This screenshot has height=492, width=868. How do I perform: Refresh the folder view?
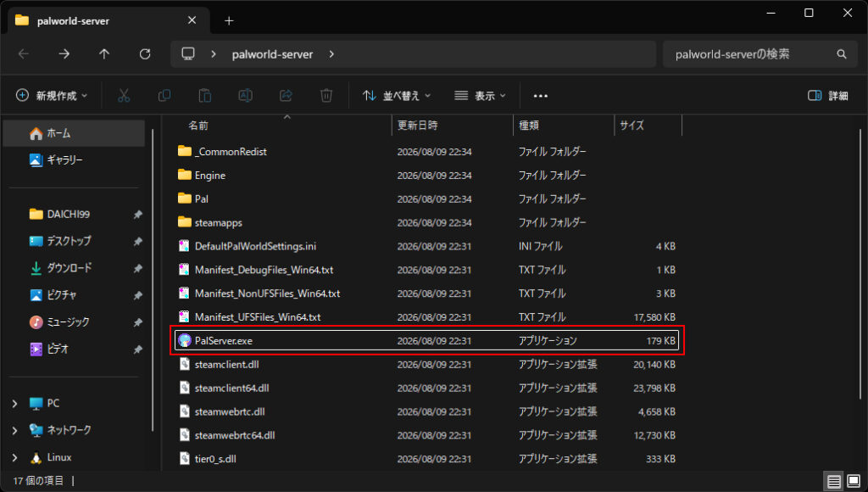point(145,53)
